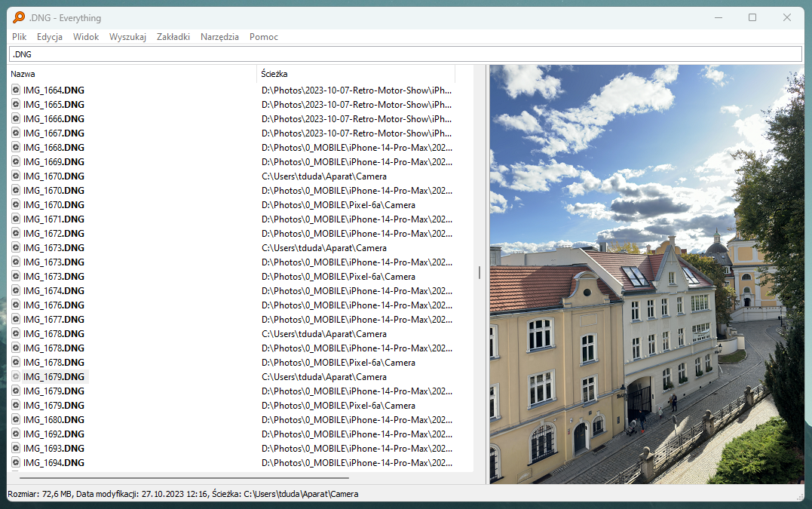Open the Pomoc menu

click(x=263, y=36)
